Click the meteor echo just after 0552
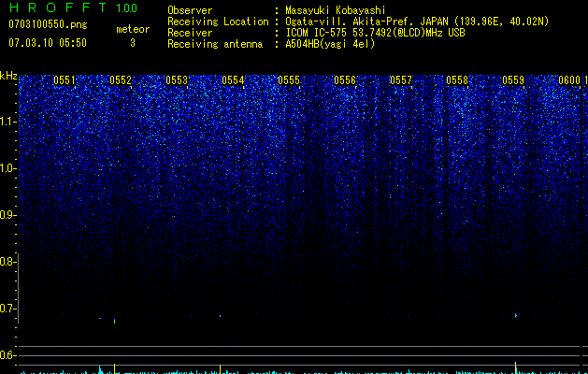The image size is (588, 374). (114, 321)
